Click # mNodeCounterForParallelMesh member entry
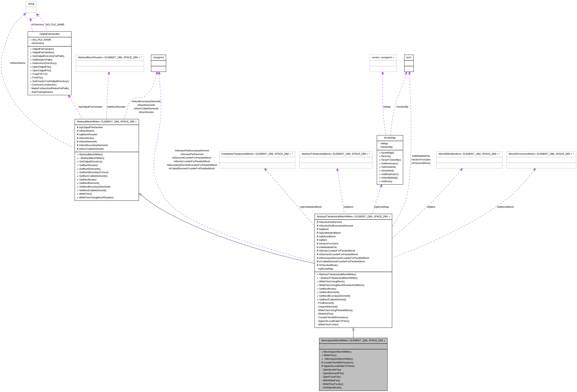Viewport: 577px width, 392px height. click(x=336, y=251)
